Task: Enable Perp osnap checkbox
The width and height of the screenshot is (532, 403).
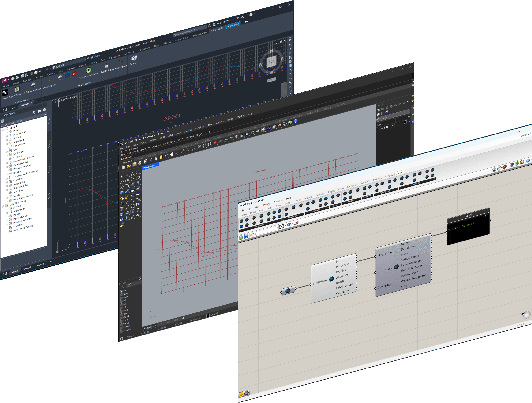Action: tap(121, 311)
